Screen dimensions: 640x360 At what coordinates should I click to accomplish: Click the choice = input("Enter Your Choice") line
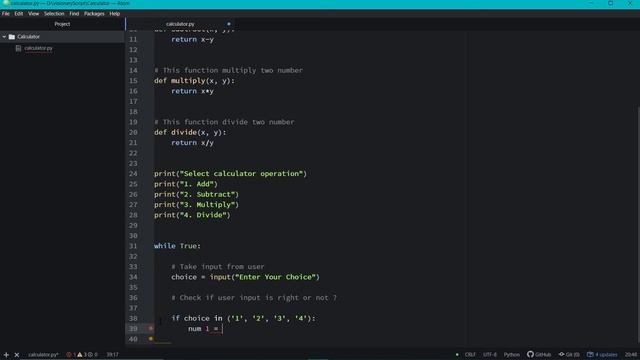click(x=245, y=277)
